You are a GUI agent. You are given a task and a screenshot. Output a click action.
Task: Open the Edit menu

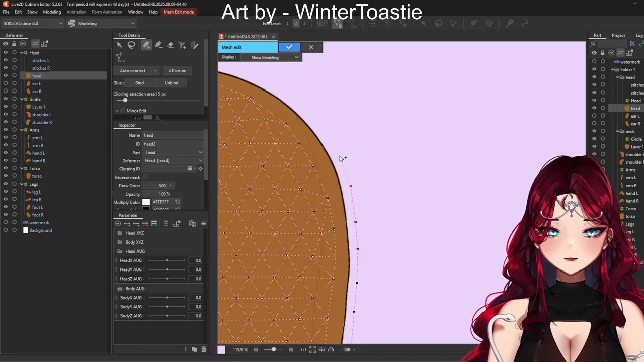pyautogui.click(x=18, y=12)
